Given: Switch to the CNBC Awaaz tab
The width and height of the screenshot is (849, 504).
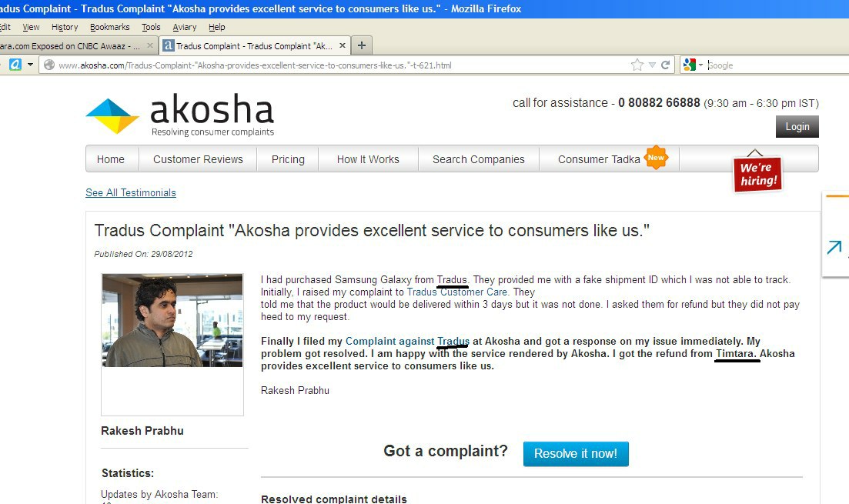Looking at the screenshot, I should click(x=75, y=46).
